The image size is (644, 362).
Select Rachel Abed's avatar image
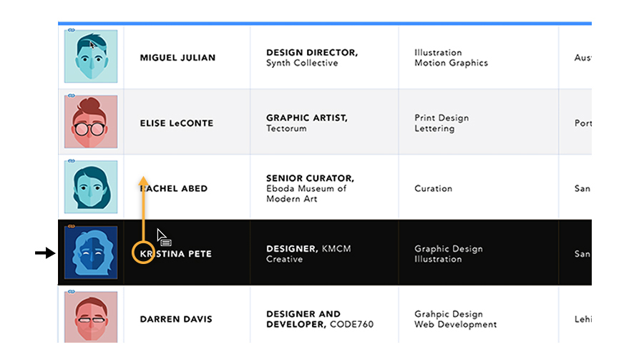point(91,188)
